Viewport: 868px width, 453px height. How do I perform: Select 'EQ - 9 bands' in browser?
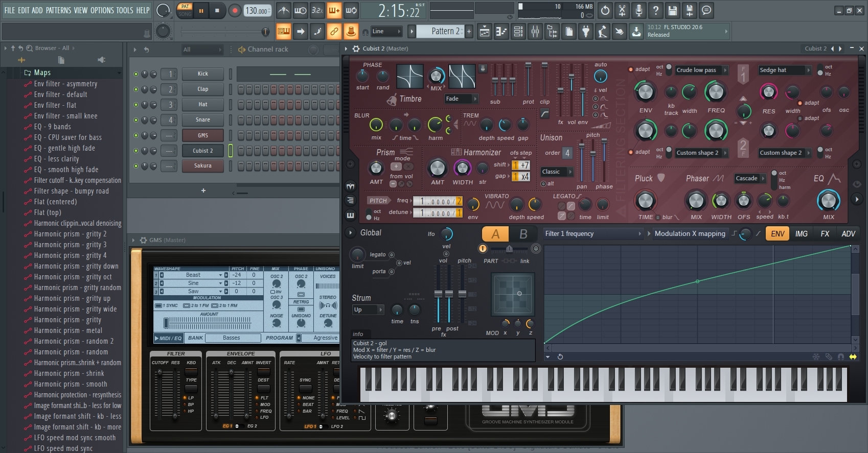52,127
